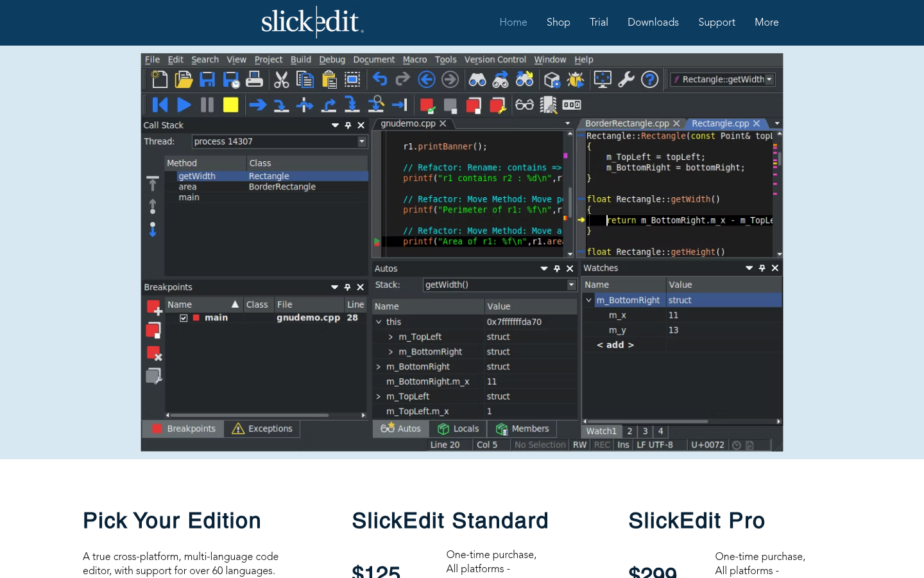924x578 pixels.
Task: Open the Version Control menu
Action: pyautogui.click(x=495, y=59)
